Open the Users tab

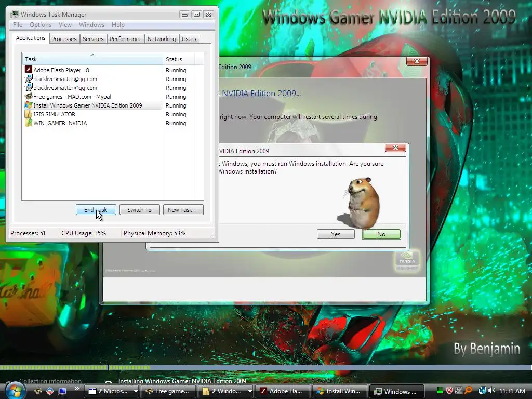[189, 39]
